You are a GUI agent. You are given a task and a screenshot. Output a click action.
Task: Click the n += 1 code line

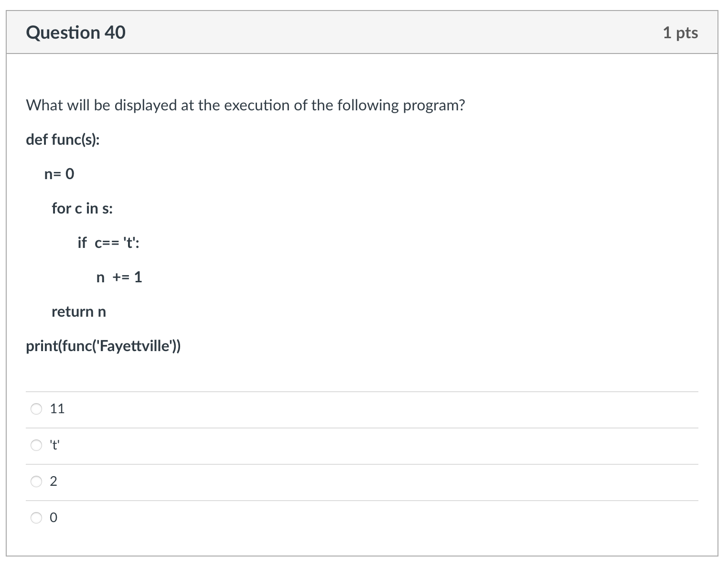tap(119, 277)
